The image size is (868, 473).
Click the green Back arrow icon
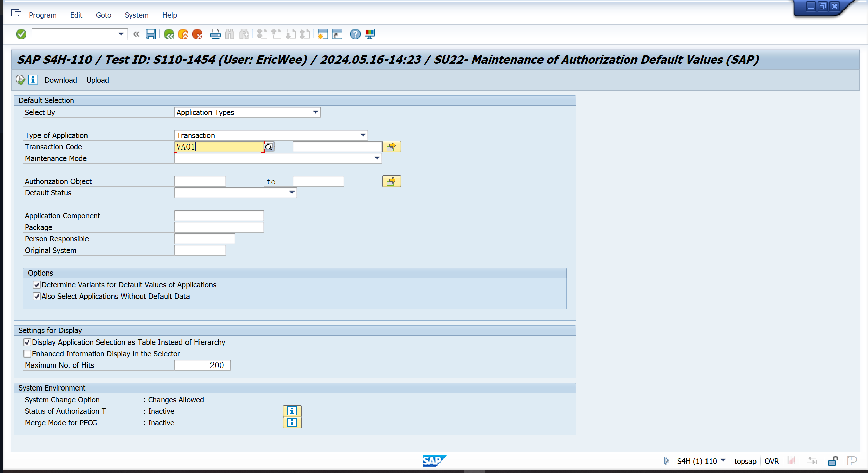(x=169, y=34)
